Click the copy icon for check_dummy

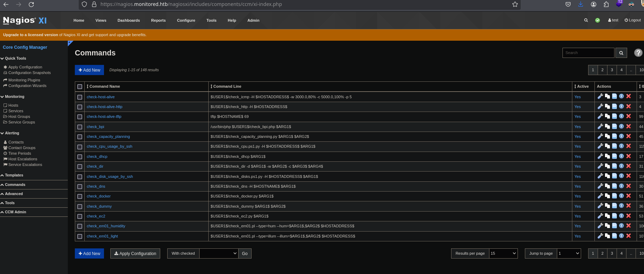click(607, 206)
